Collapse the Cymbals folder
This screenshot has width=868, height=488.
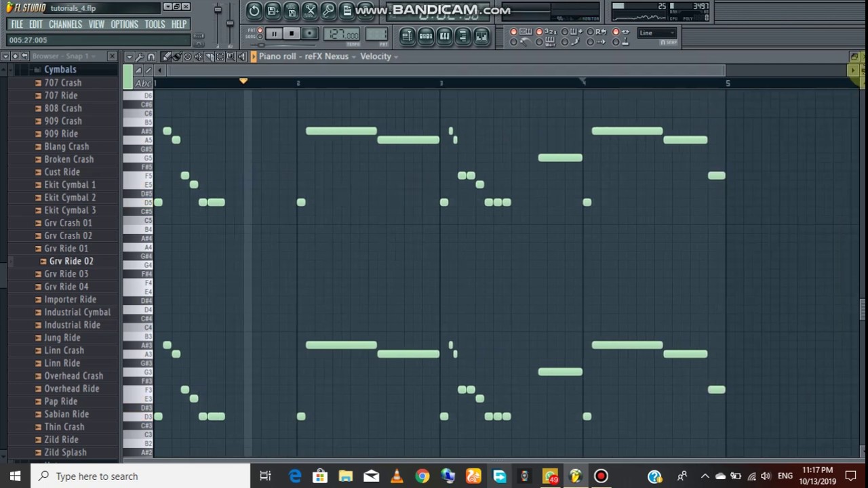click(60, 70)
